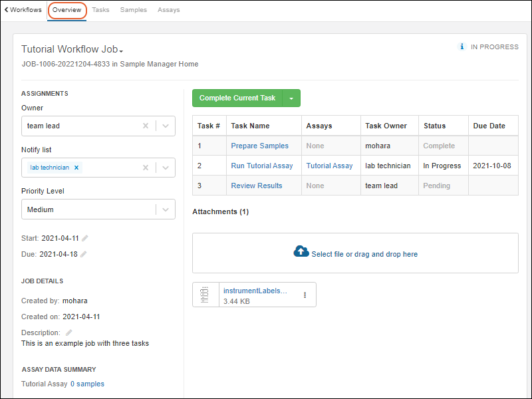This screenshot has height=399, width=532.
Task: Click the 0 samples link
Action: 87,384
